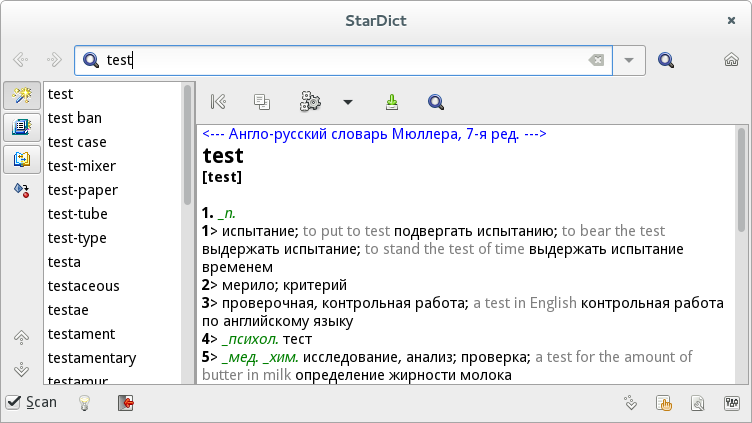Select "test case" in word list
This screenshot has width=752, height=423.
pyautogui.click(x=77, y=142)
